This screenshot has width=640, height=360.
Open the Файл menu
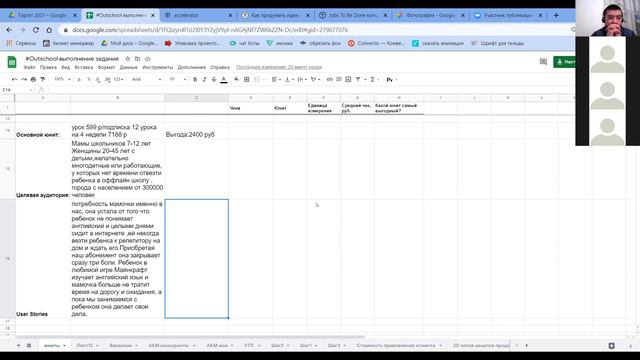click(29, 67)
